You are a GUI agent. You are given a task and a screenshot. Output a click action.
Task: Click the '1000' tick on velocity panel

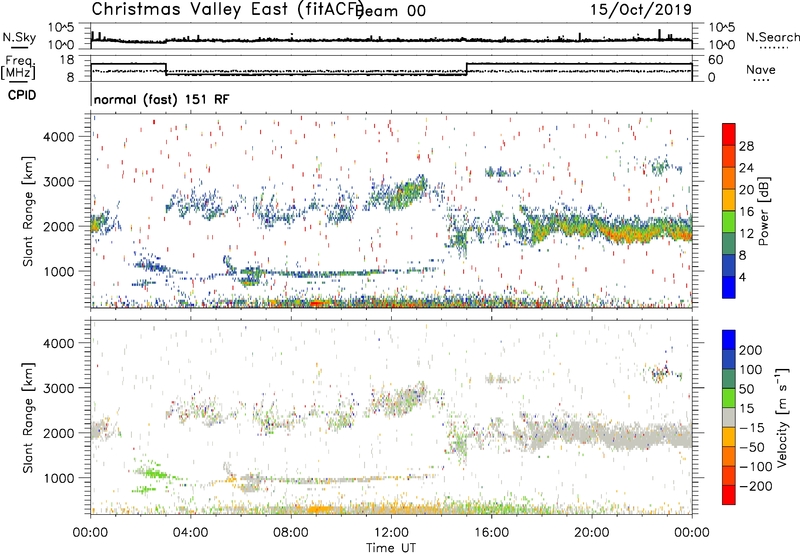58,478
